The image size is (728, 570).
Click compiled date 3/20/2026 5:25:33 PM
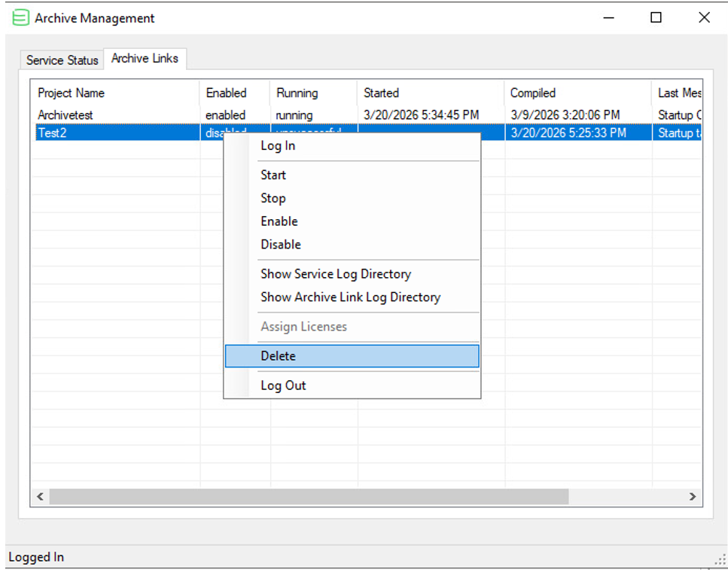click(568, 133)
